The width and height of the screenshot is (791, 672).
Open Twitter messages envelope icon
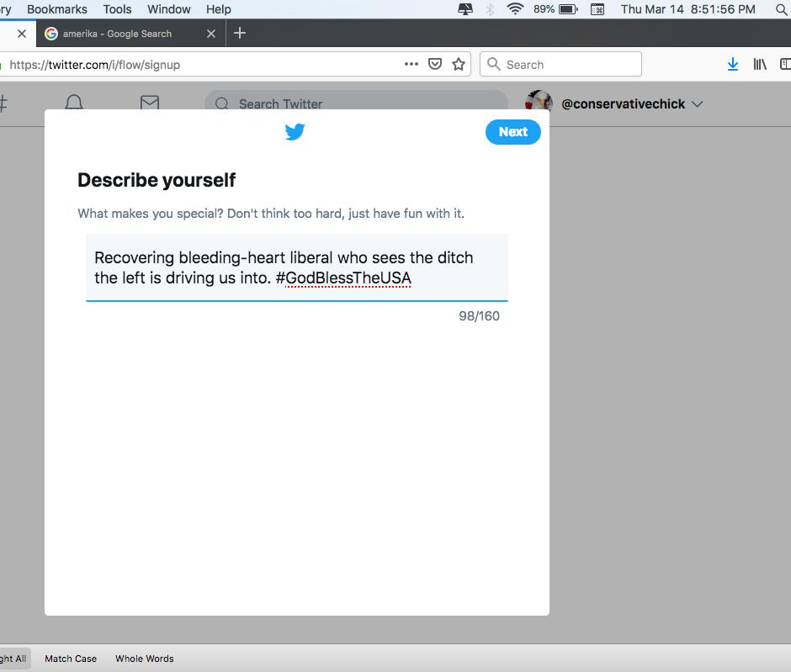click(x=150, y=103)
